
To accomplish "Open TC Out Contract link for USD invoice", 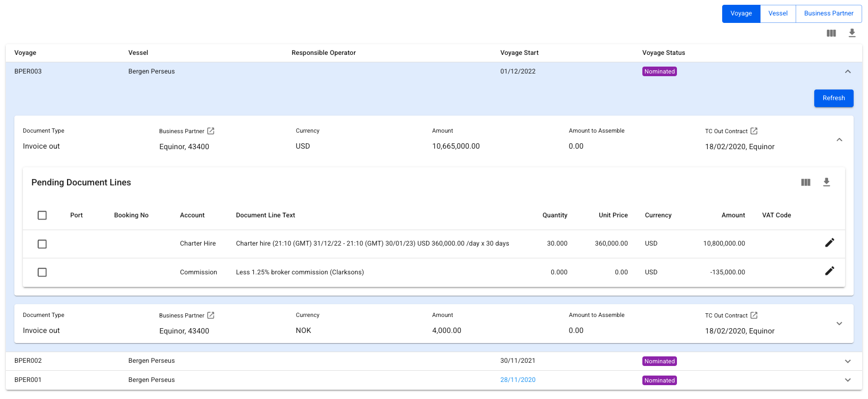I will click(754, 131).
